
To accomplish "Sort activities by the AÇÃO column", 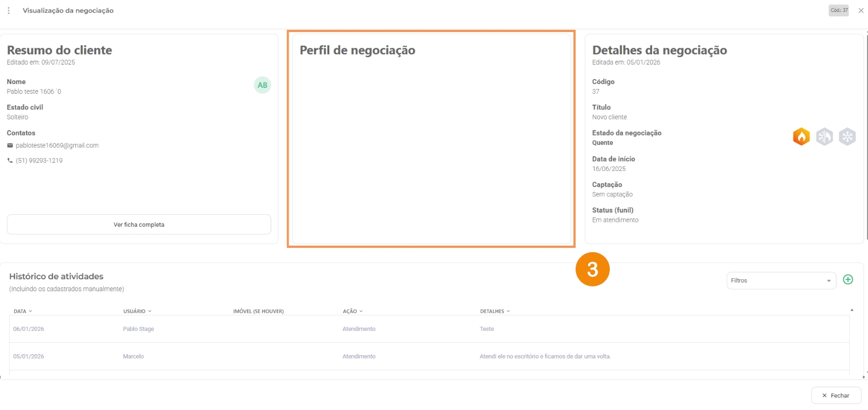I will pos(353,311).
